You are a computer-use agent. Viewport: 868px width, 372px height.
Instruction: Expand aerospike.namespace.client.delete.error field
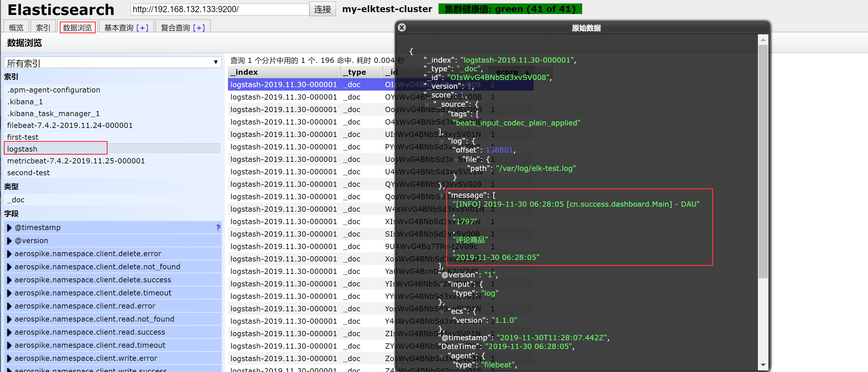(x=9, y=254)
